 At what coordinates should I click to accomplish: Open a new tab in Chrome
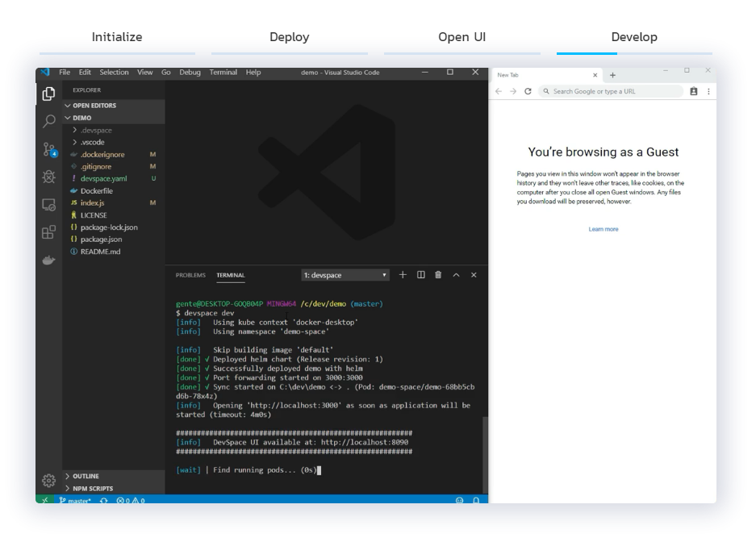612,75
